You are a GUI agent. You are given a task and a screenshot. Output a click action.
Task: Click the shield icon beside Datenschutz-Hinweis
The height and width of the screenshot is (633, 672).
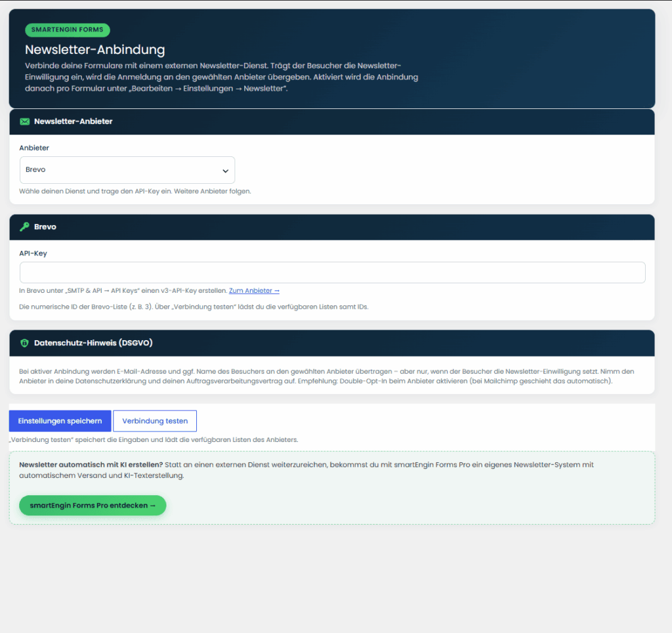click(24, 343)
